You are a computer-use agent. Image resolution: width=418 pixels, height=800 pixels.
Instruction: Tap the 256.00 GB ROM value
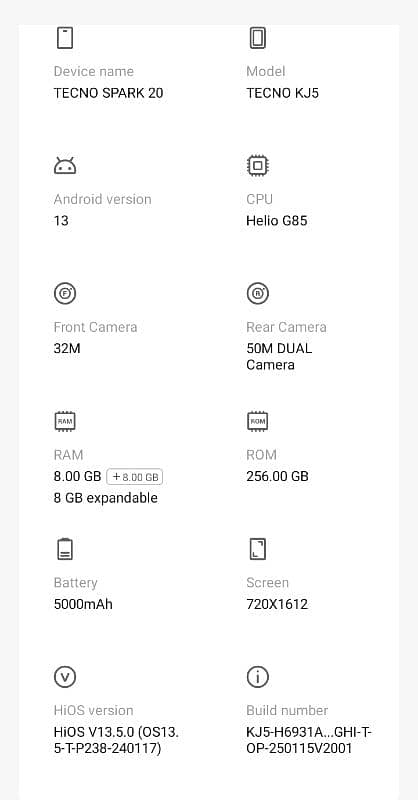point(277,477)
